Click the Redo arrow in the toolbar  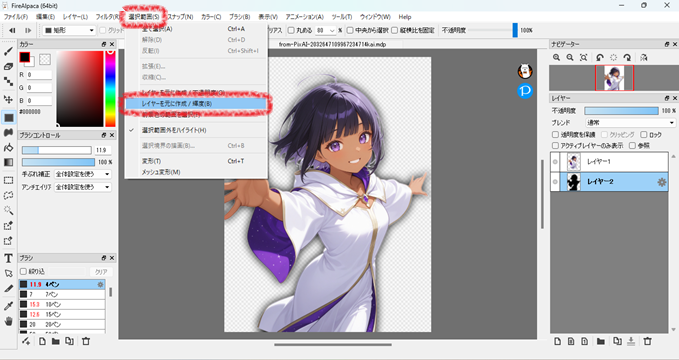(28, 30)
